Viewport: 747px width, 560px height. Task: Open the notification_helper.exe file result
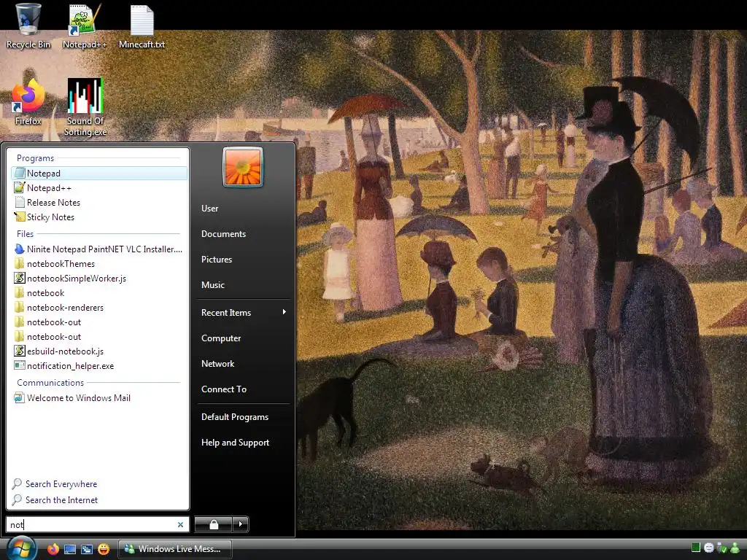coord(99,366)
